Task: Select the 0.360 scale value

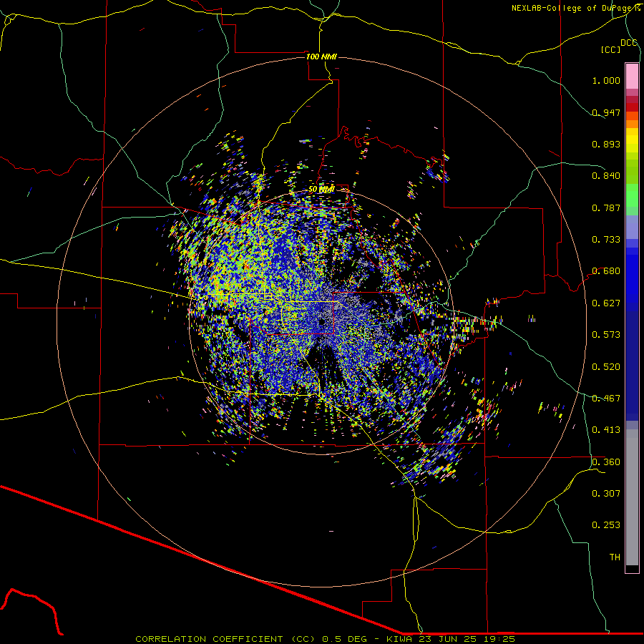Action: 606,462
